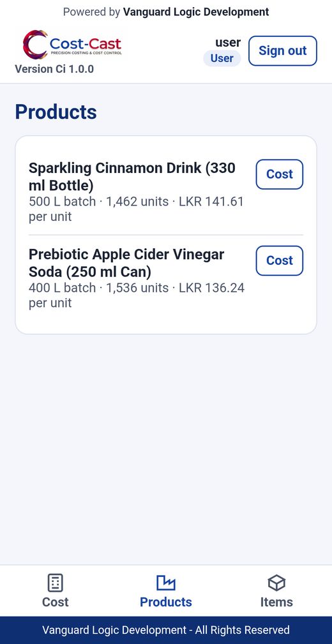Go to the Items tab label

276,602
